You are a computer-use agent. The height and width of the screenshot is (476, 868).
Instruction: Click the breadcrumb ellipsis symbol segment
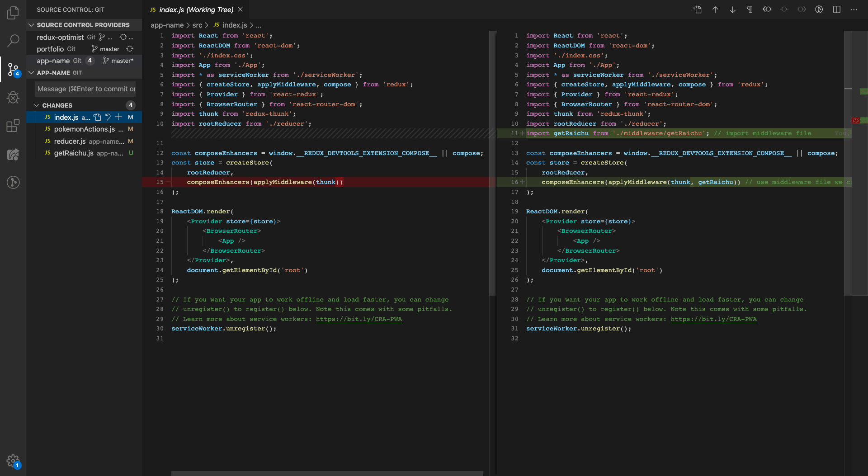tap(259, 25)
